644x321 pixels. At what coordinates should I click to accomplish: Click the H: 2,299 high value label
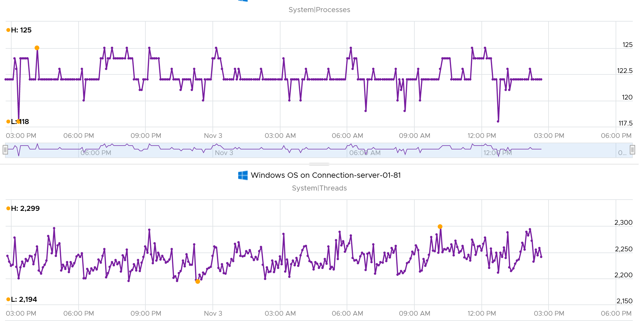(x=25, y=208)
